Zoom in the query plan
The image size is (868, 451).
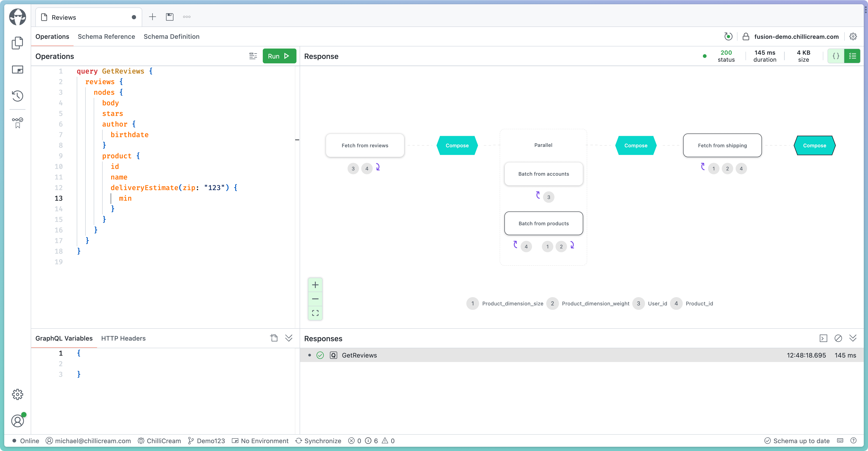315,285
